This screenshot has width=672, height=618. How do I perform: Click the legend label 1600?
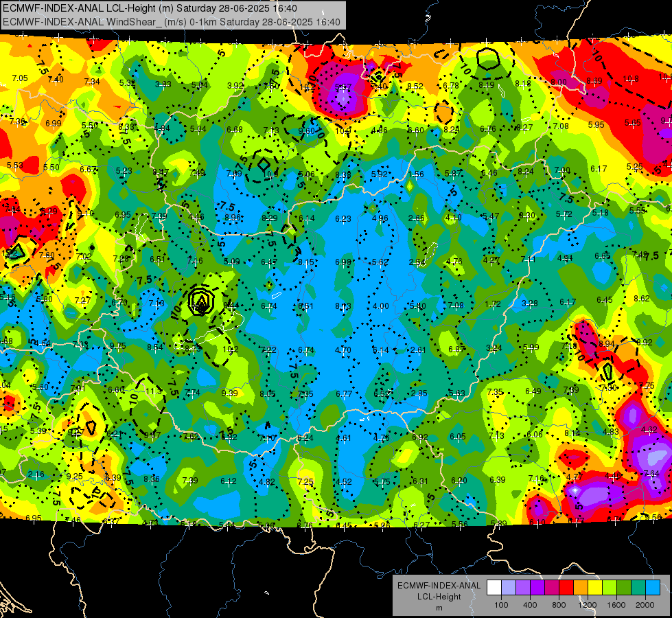[616, 605]
